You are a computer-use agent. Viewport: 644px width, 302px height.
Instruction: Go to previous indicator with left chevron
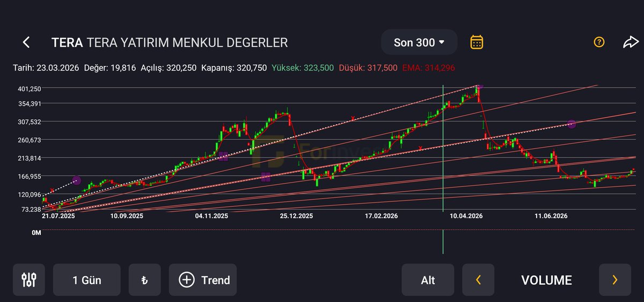(478, 279)
